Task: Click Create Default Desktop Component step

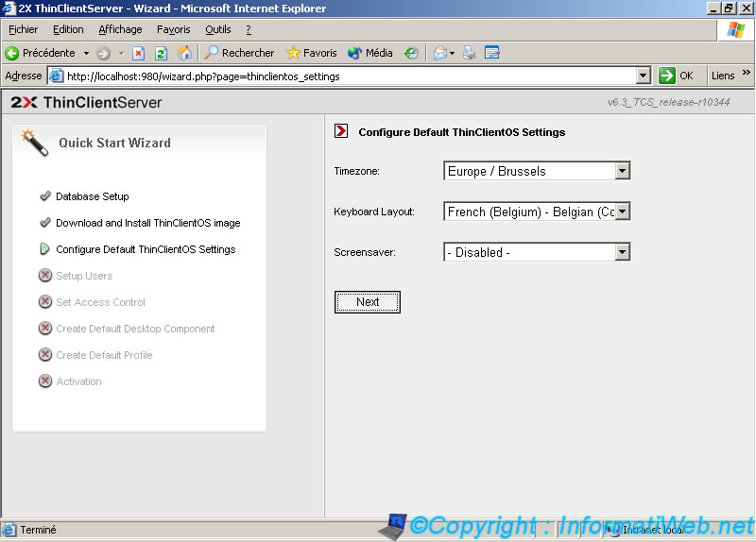Action: (135, 329)
